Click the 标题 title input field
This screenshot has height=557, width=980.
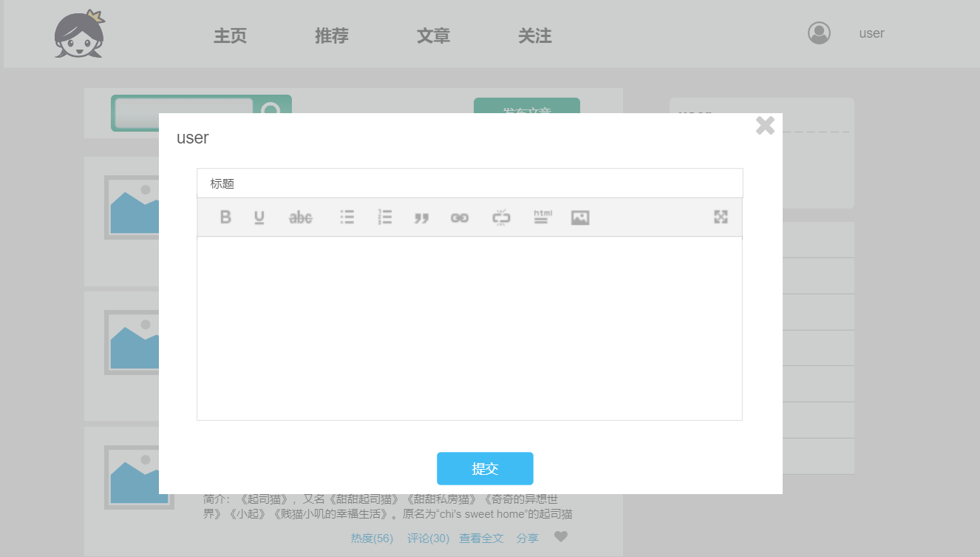[469, 183]
